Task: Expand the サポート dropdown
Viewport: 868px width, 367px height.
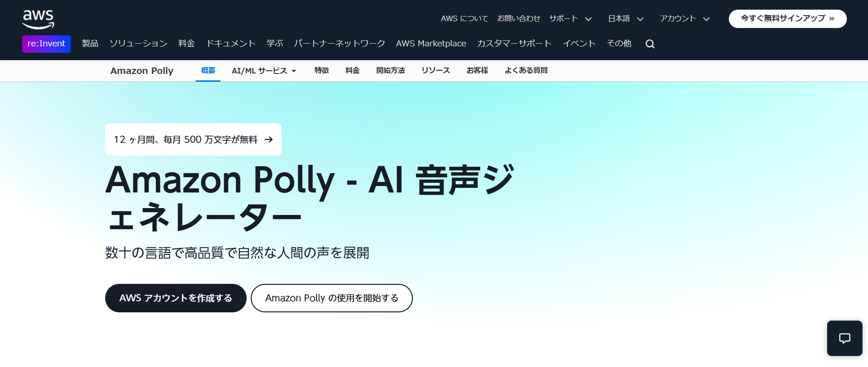Action: coord(570,18)
